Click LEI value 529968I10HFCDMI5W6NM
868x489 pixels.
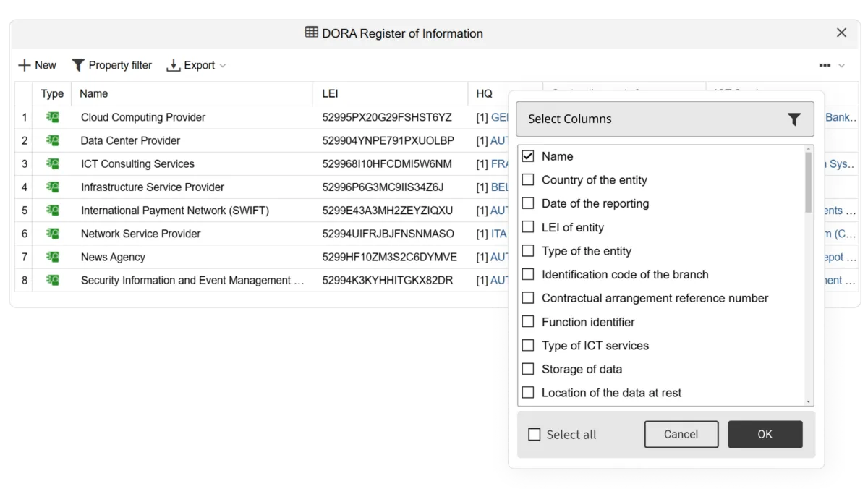coord(387,163)
